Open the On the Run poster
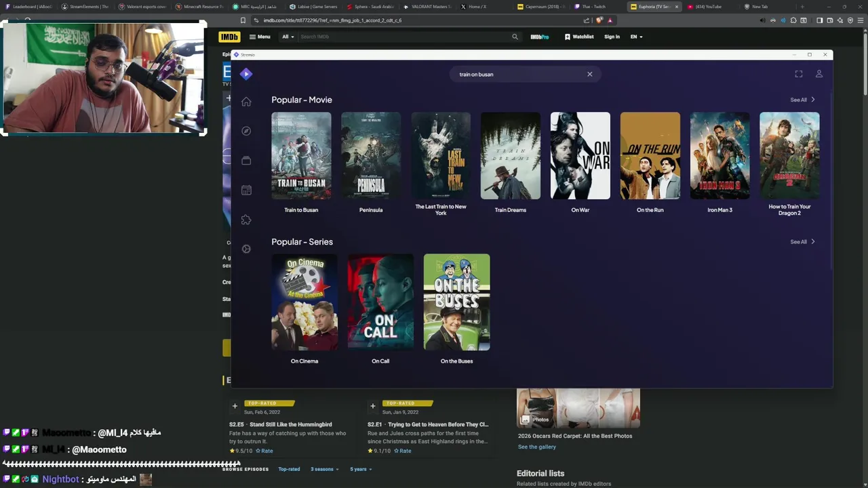 click(x=650, y=156)
